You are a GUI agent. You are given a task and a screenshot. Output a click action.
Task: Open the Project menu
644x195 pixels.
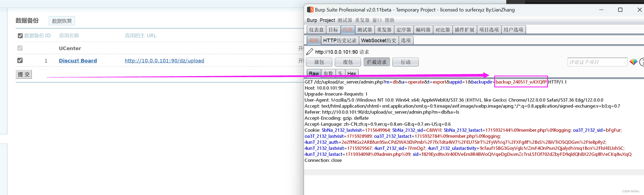click(327, 20)
